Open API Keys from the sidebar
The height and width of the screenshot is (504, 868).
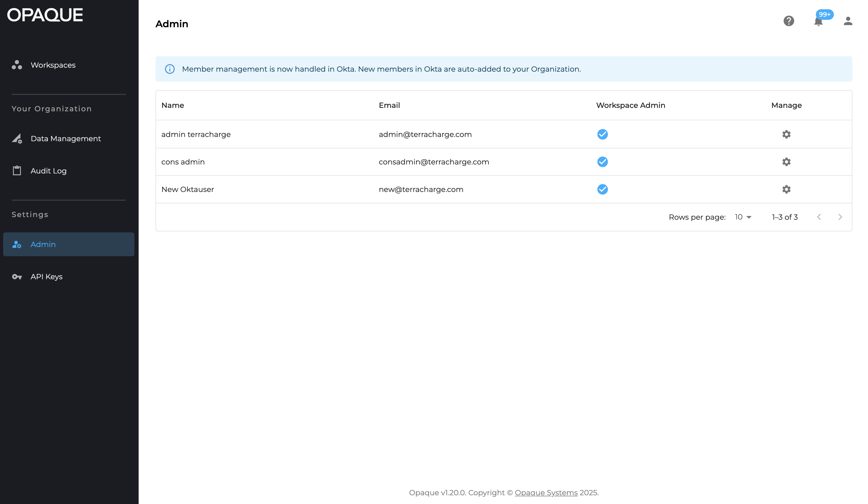click(69, 277)
